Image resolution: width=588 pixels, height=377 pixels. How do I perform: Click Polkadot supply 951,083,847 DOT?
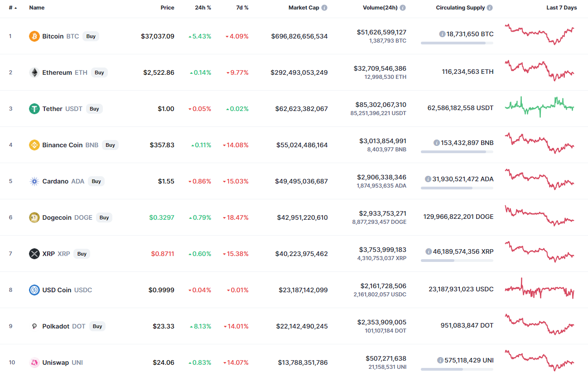point(467,325)
